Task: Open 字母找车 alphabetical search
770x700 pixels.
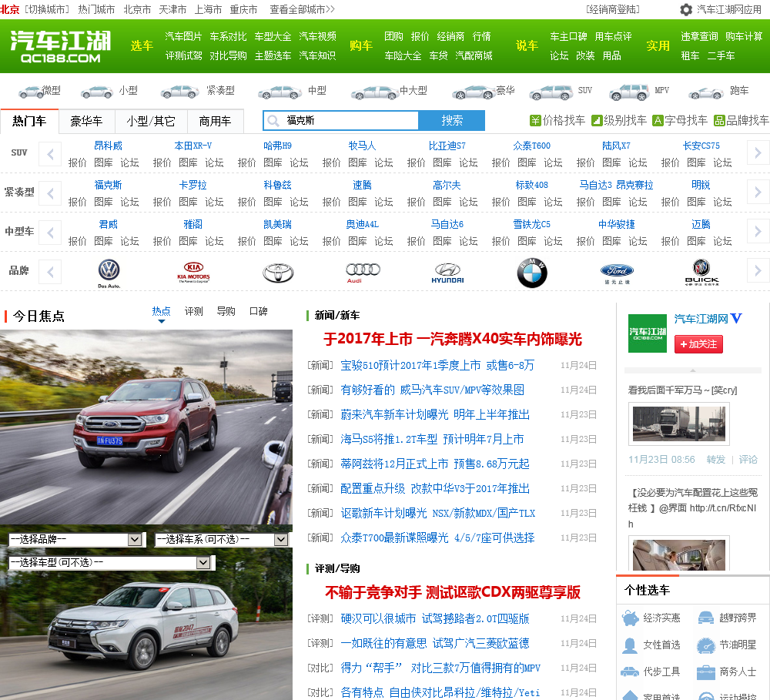Action: pyautogui.click(x=680, y=120)
